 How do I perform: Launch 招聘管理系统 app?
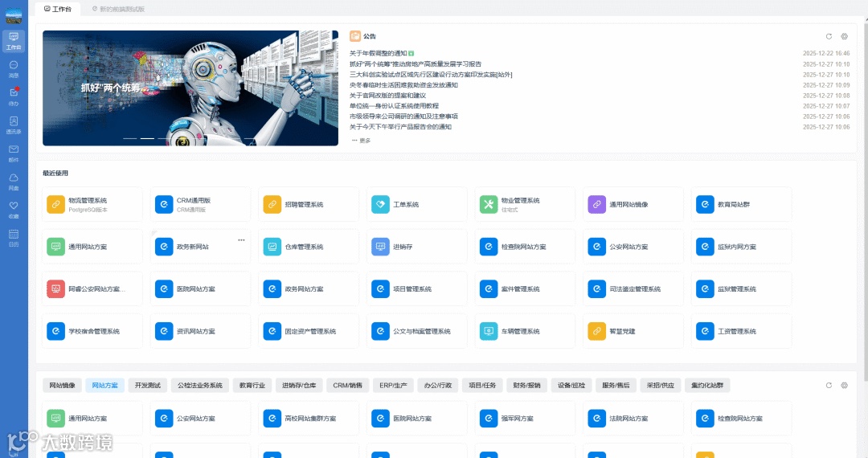pyautogui.click(x=309, y=204)
